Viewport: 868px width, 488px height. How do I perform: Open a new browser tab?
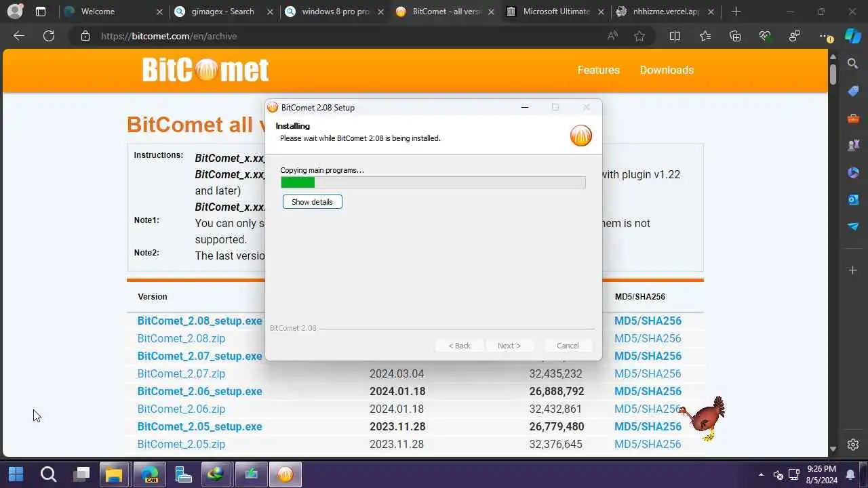(736, 12)
